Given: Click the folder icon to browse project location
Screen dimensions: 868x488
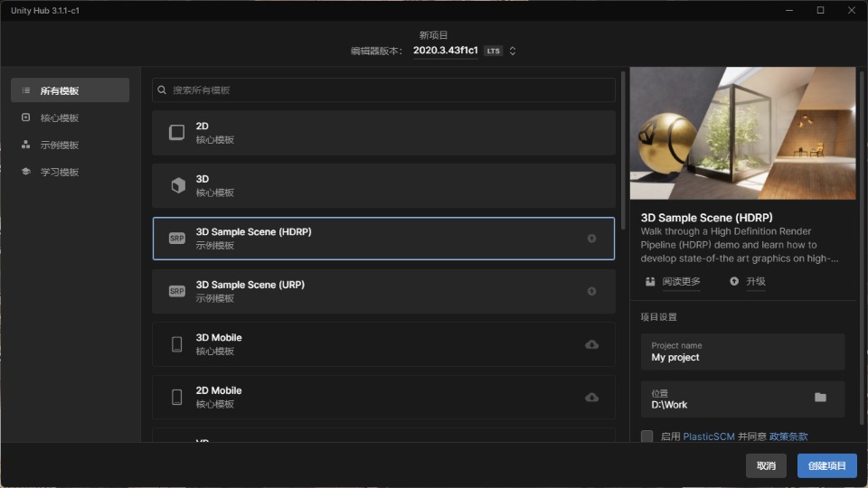Looking at the screenshot, I should click(820, 398).
